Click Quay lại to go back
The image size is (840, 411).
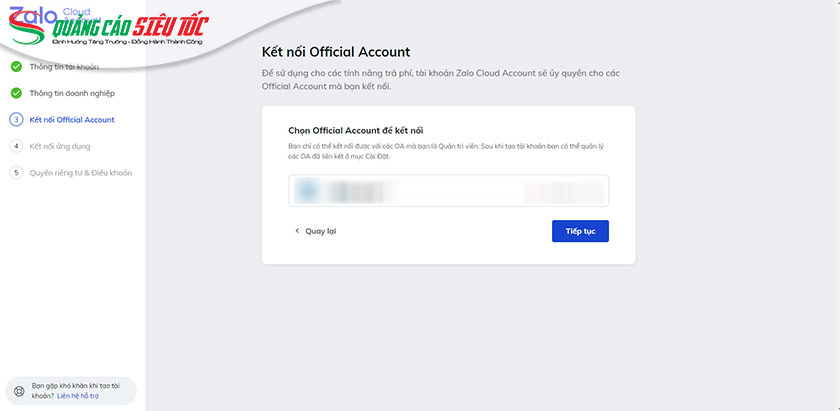[x=320, y=231]
